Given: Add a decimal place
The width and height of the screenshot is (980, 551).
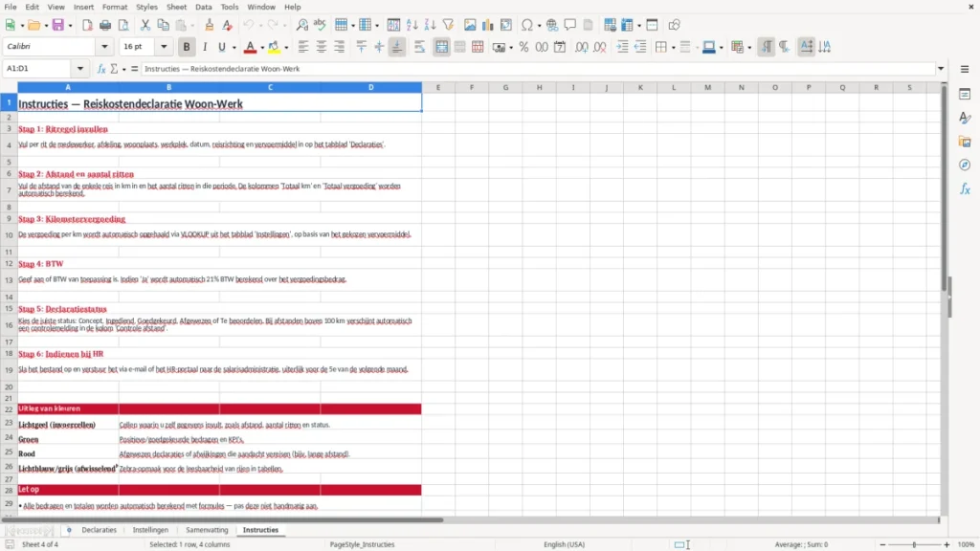Looking at the screenshot, I should click(582, 47).
